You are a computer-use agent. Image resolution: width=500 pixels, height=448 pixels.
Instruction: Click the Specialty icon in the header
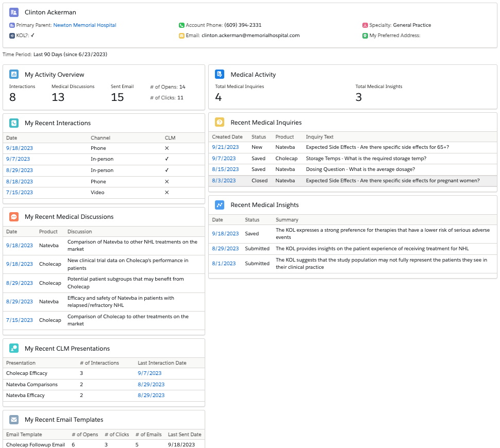click(364, 25)
